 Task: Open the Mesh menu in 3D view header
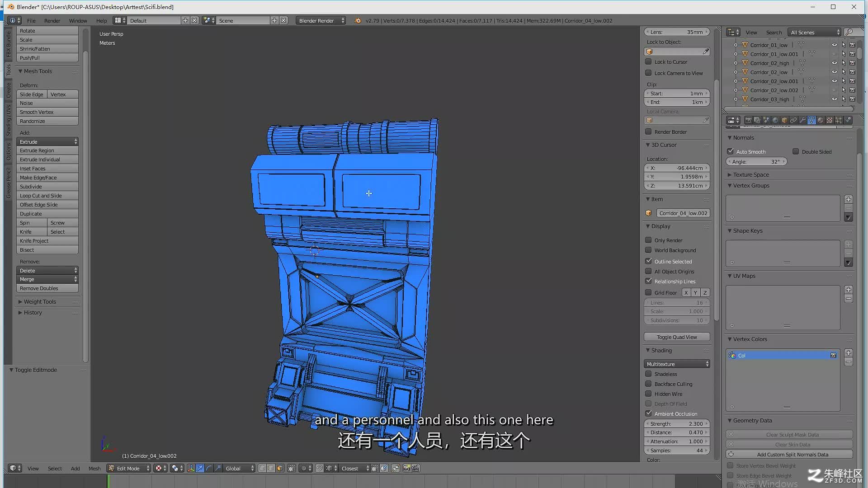tap(94, 469)
